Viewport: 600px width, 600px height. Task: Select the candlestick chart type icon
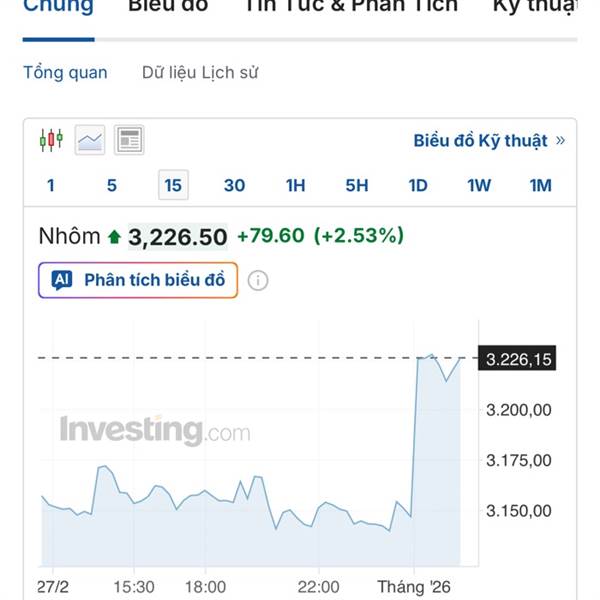pyautogui.click(x=51, y=140)
